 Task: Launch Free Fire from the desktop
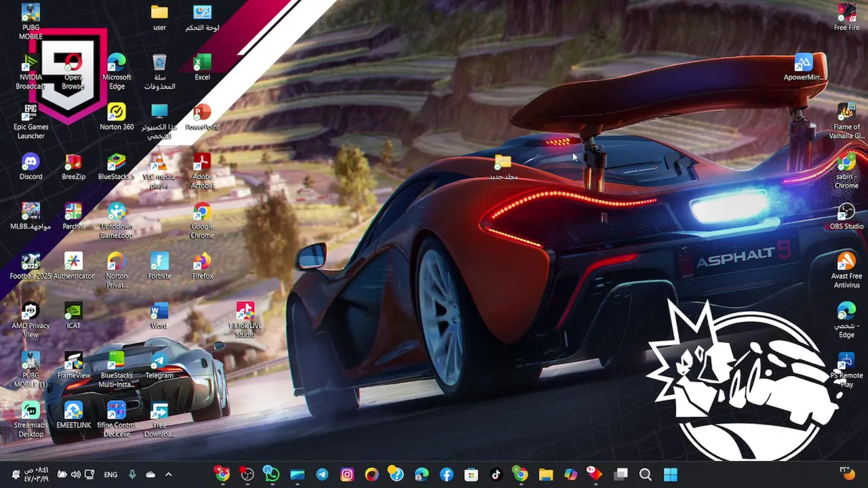(x=846, y=18)
